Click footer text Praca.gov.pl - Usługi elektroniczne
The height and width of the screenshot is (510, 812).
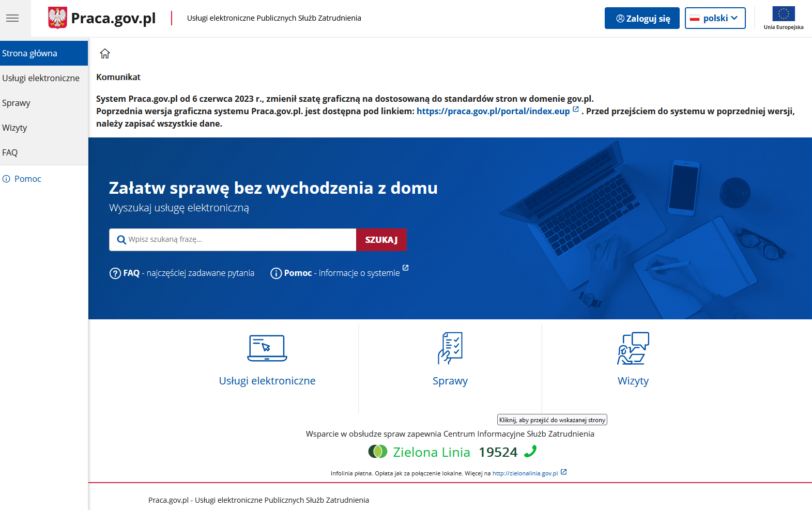(x=258, y=500)
